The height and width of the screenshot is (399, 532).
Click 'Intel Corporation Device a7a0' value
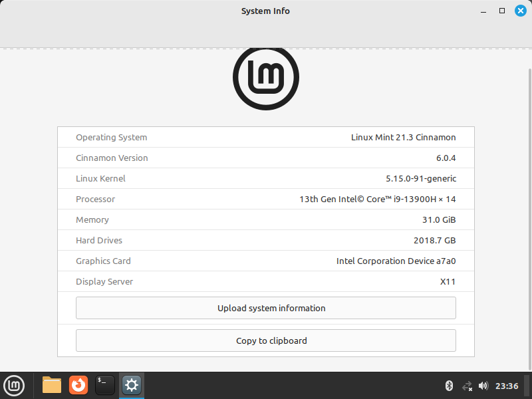[396, 261]
